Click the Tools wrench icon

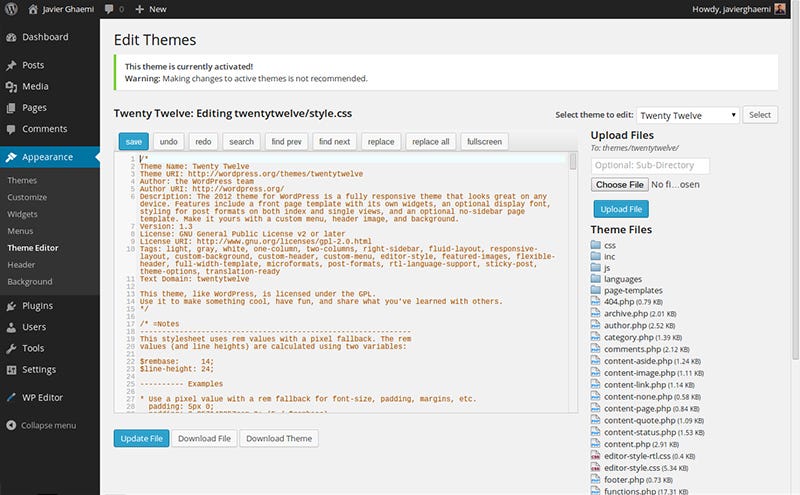11,349
